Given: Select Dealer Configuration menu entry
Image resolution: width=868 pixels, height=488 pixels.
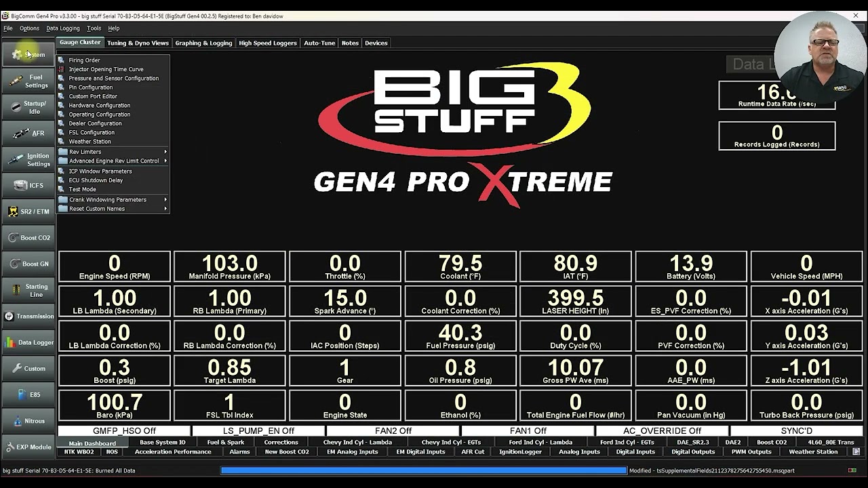Looking at the screenshot, I should coord(113,123).
